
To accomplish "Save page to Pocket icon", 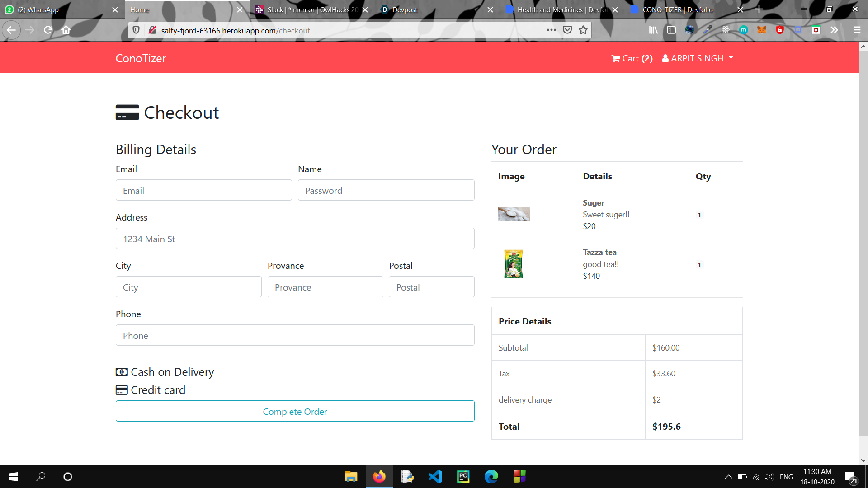I will 567,30.
